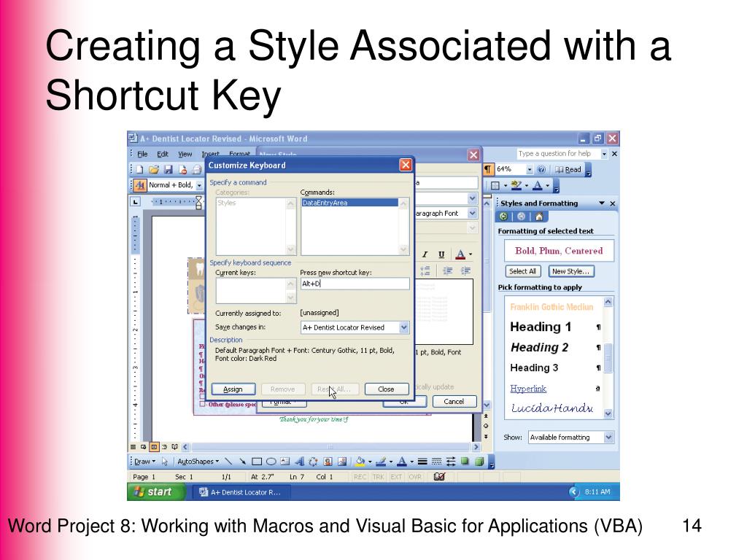Click the Save floppy disk icon
This screenshot has width=747, height=560.
point(168,169)
